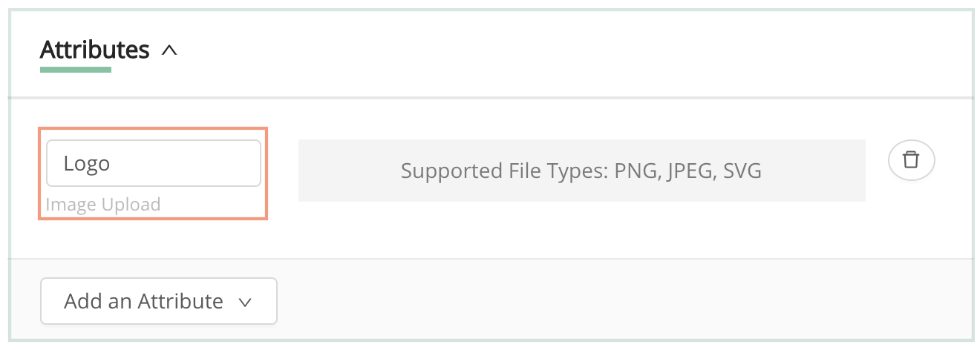Click the trash can beside upload area
Viewport: 980px width, 350px height.
tap(911, 160)
